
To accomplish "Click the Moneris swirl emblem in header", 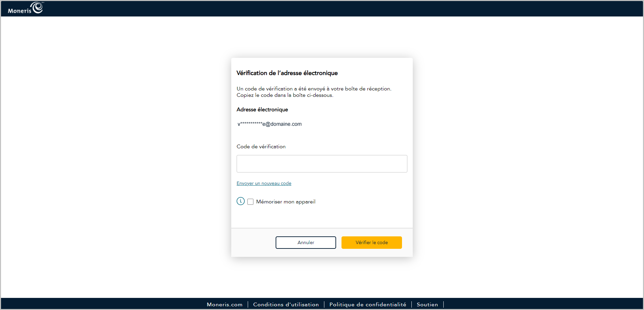I will click(x=37, y=7).
